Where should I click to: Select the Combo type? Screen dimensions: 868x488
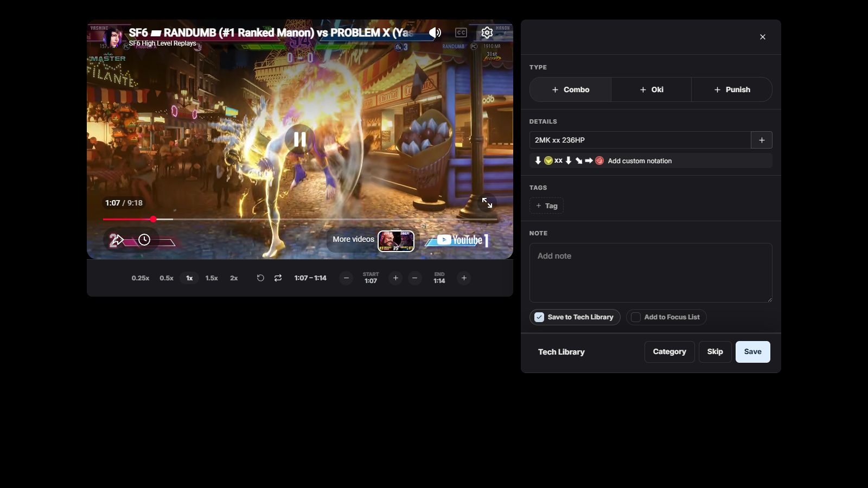tap(570, 89)
